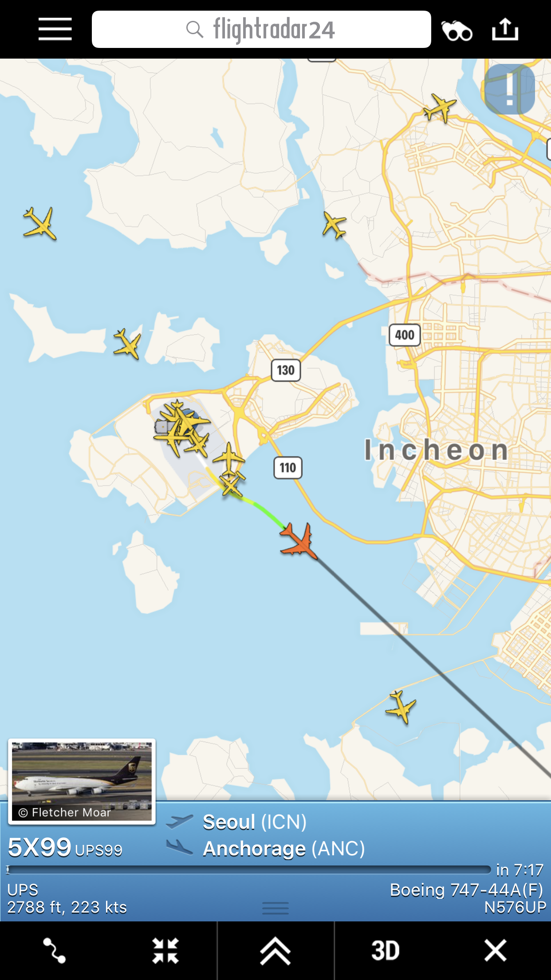Screen dimensions: 551x980
Task: Switch to 3D view
Action: coord(385,950)
